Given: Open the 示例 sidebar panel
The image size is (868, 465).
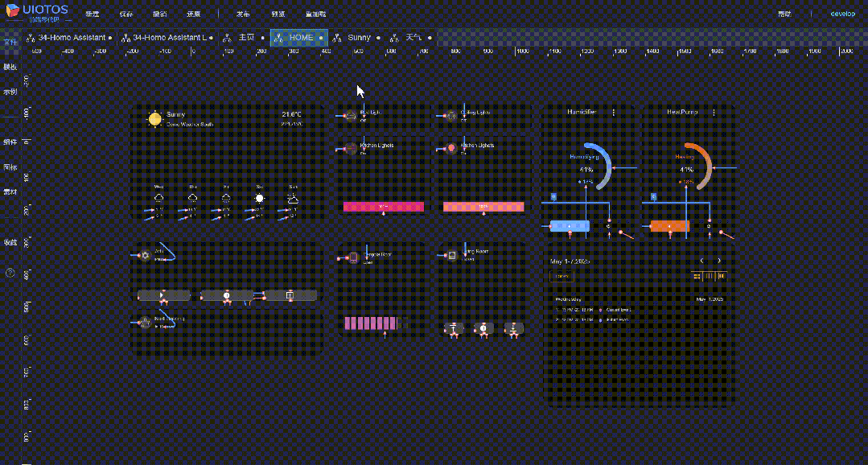Looking at the screenshot, I should 10,92.
